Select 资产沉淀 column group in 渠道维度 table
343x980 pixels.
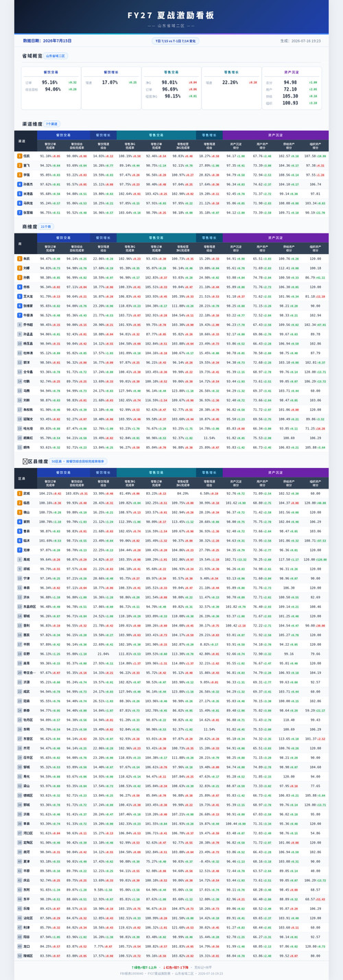276,135
